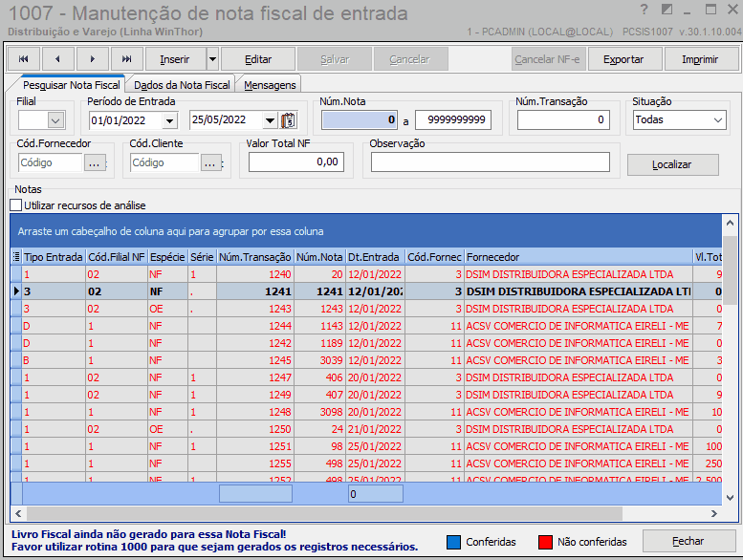Open Cód.Cliente lookup ellipsis button
Screen dimensions: 743x560
(x=210, y=163)
